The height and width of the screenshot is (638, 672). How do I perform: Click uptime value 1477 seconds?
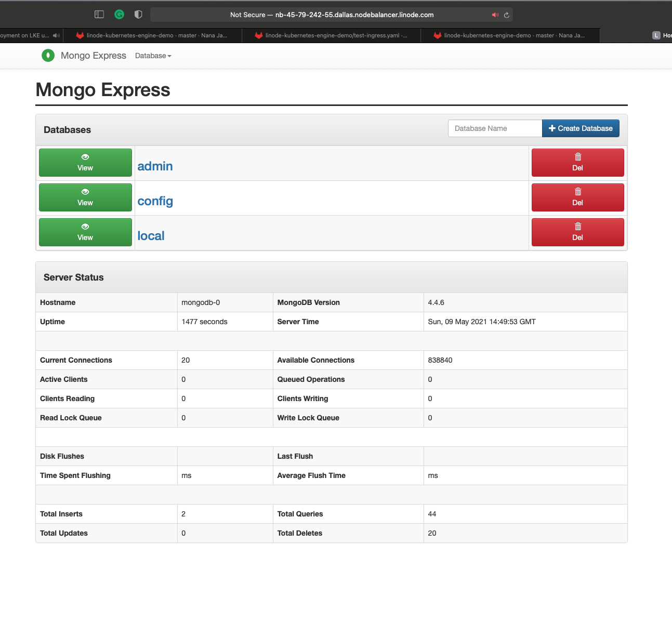tap(204, 322)
